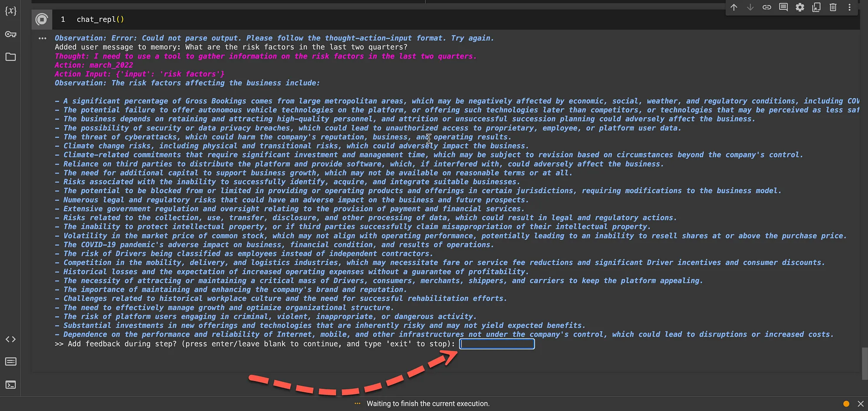This screenshot has width=868, height=411.
Task: Add a comment to the cell
Action: (x=783, y=7)
